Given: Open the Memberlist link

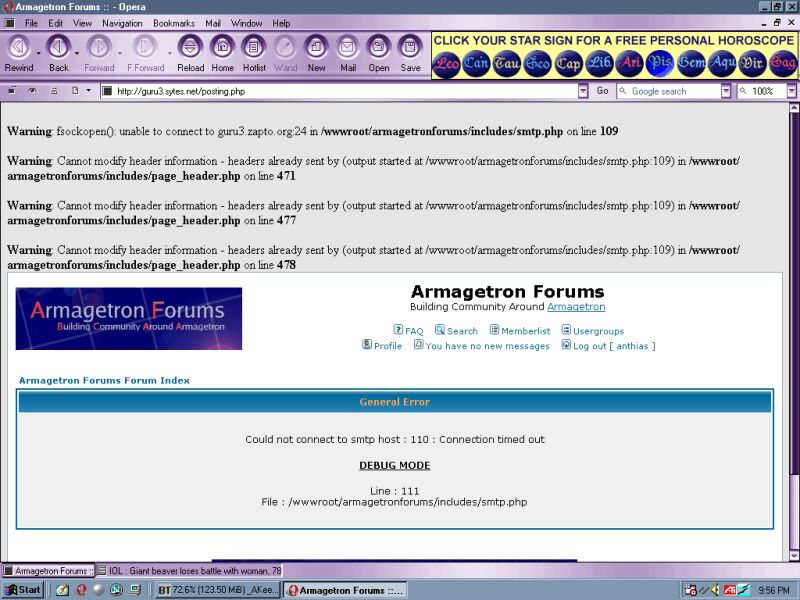Looking at the screenshot, I should click(x=520, y=331).
